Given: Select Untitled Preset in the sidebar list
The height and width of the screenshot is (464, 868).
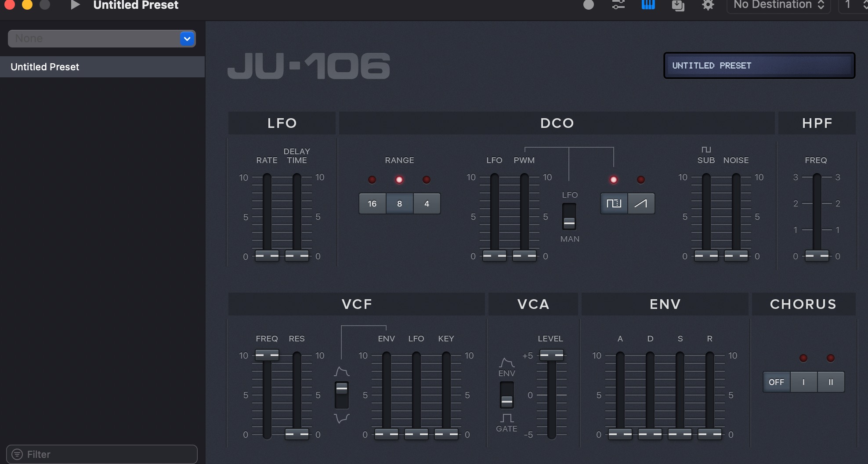Looking at the screenshot, I should coord(102,67).
